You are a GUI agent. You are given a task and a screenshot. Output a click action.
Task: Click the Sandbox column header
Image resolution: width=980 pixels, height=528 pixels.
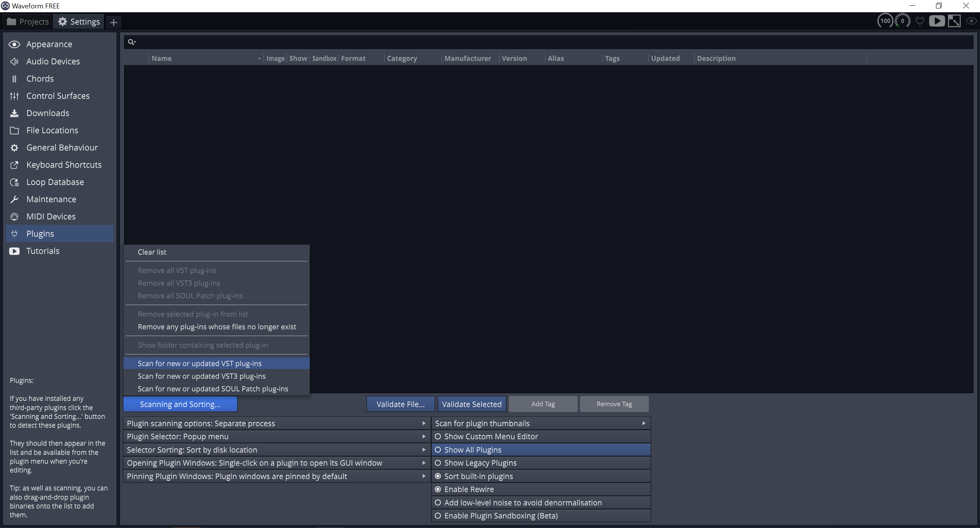(324, 59)
